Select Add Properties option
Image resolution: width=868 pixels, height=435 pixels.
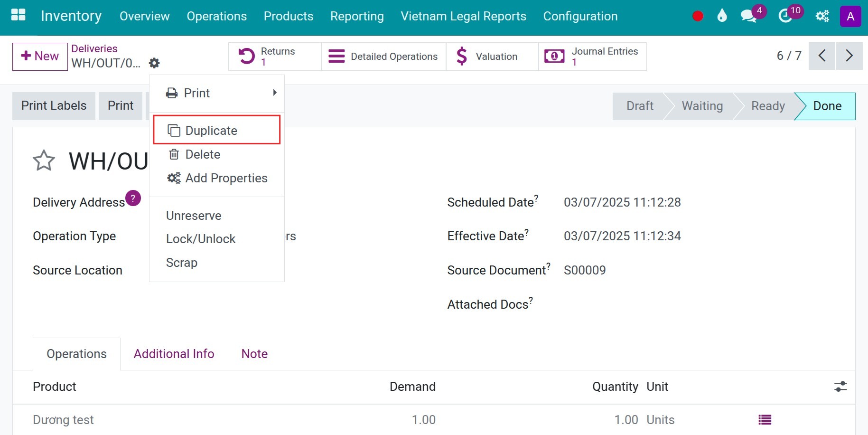217,178
